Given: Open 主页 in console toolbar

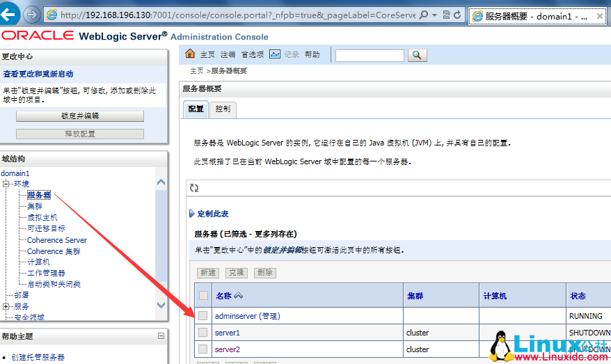Looking at the screenshot, I should [207, 54].
